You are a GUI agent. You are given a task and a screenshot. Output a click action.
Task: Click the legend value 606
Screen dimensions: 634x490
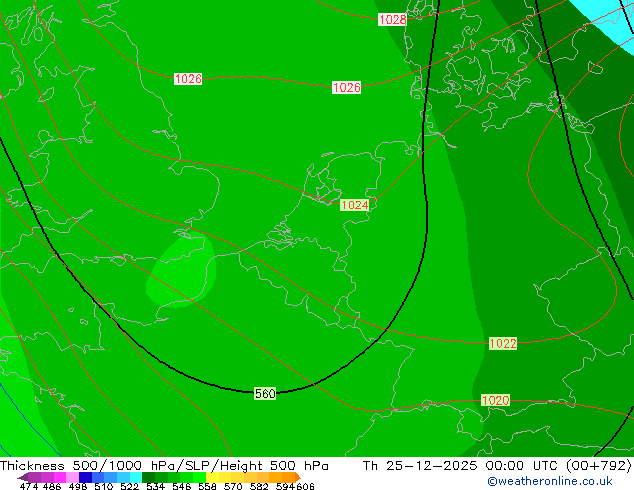coord(305,486)
